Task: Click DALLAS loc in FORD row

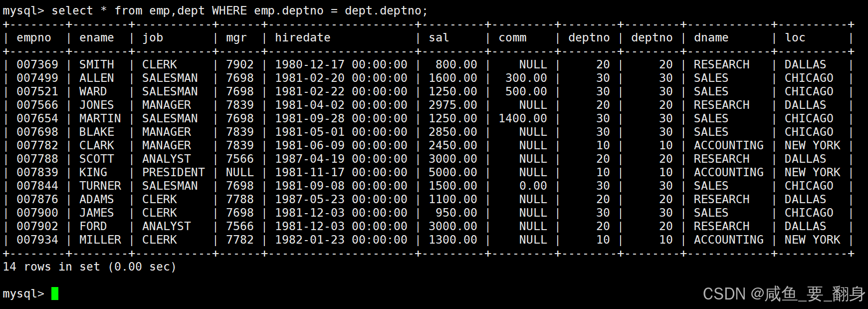Action: (806, 226)
